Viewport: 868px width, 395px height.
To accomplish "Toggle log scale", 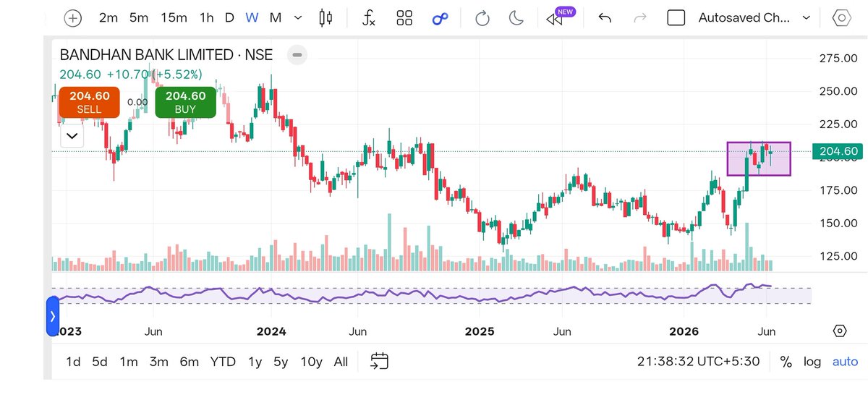I will [812, 361].
